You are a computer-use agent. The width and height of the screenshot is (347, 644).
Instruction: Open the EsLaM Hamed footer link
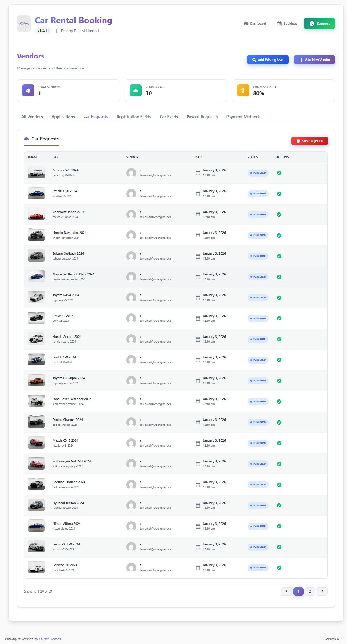point(50,639)
